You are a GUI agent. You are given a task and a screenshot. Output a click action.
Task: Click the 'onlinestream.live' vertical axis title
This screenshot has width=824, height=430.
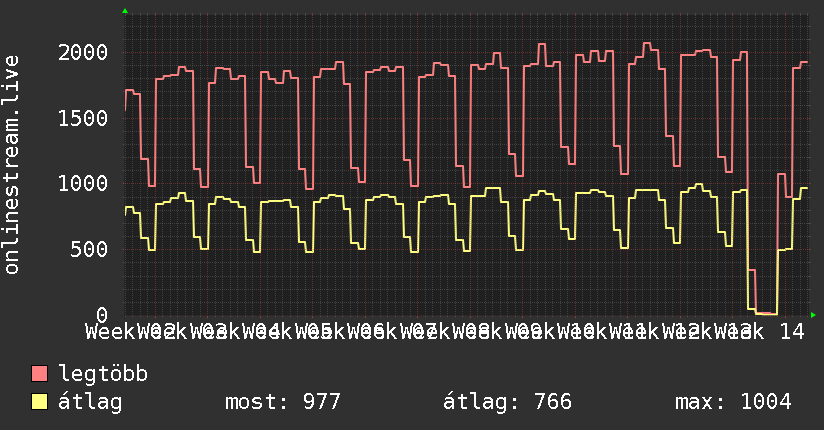click(x=12, y=165)
